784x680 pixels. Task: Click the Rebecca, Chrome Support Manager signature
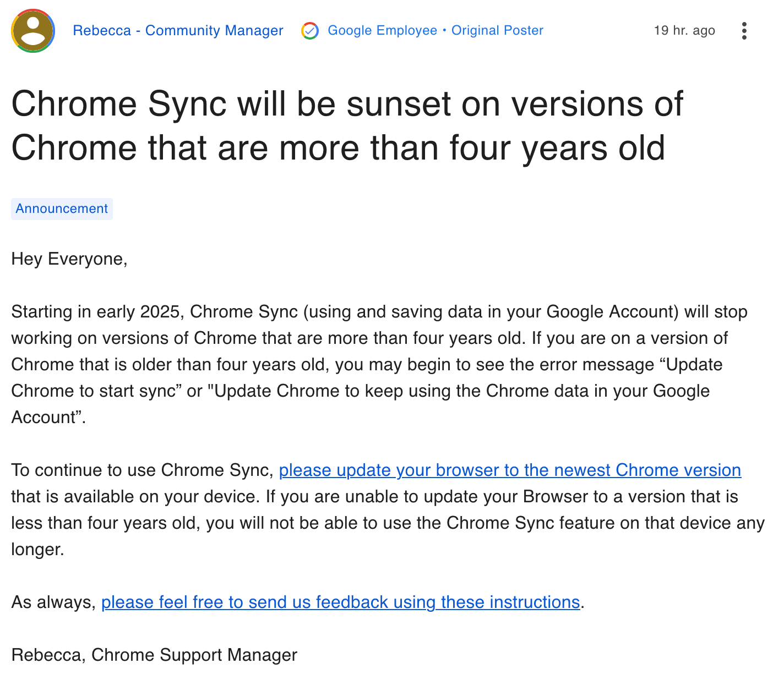pyautogui.click(x=154, y=655)
